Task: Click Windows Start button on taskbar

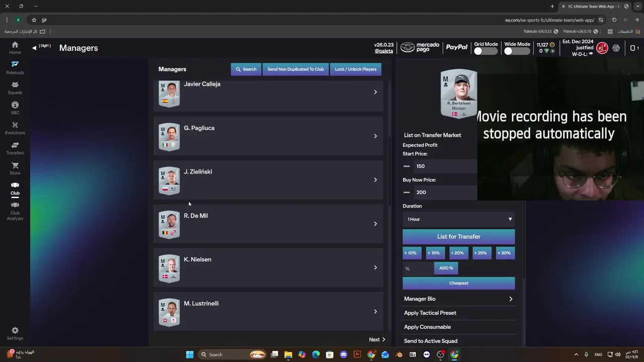Action: 190,354
